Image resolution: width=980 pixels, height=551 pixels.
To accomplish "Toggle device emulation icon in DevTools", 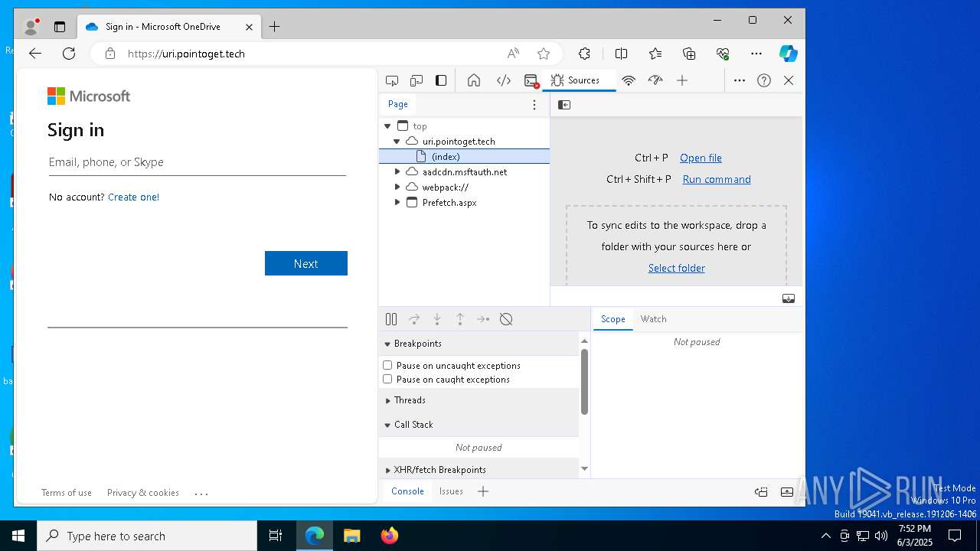I will coord(416,80).
